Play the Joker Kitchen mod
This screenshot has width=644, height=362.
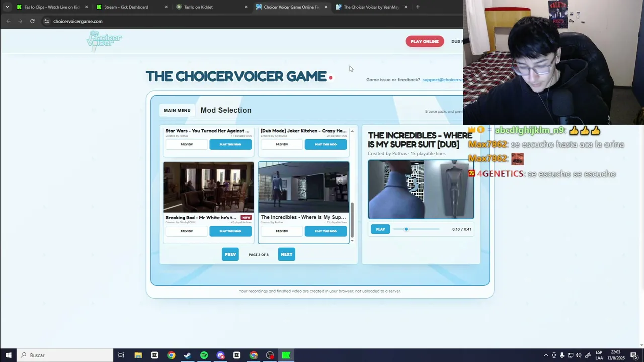(x=326, y=144)
